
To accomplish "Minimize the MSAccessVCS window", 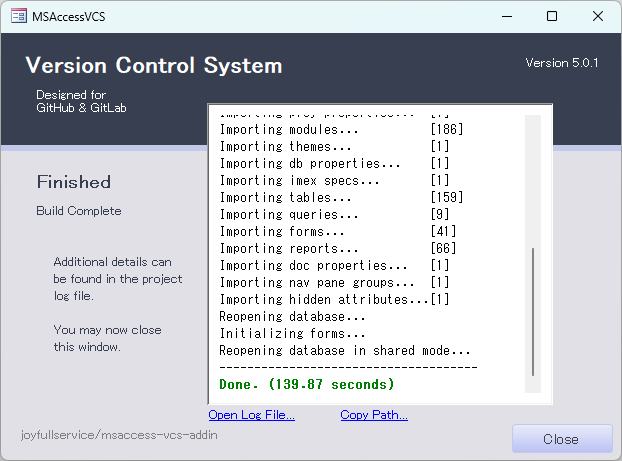I will (507, 16).
